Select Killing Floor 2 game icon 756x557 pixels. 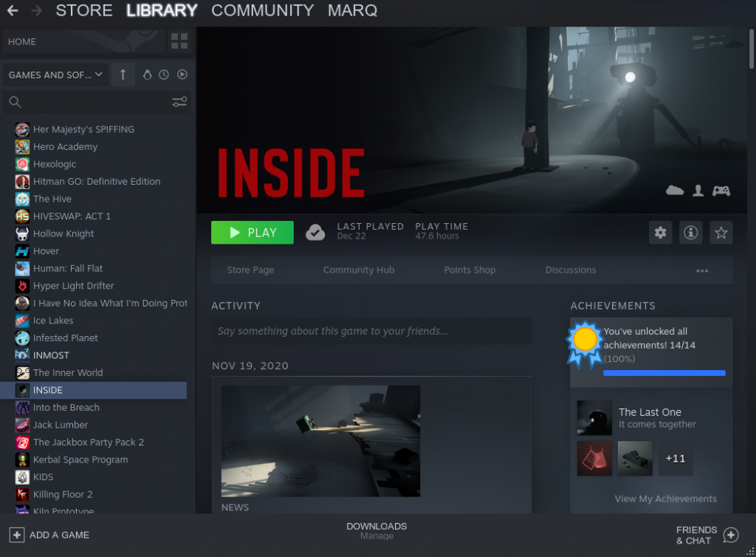(22, 494)
